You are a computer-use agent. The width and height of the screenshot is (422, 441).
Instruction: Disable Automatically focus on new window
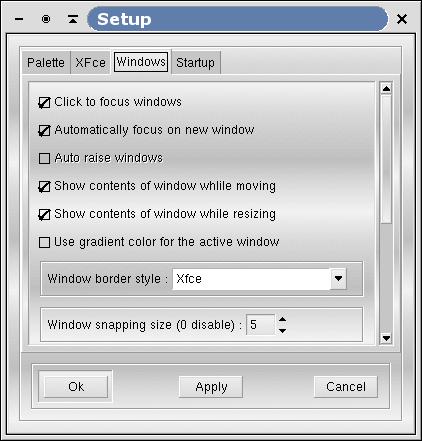click(44, 130)
